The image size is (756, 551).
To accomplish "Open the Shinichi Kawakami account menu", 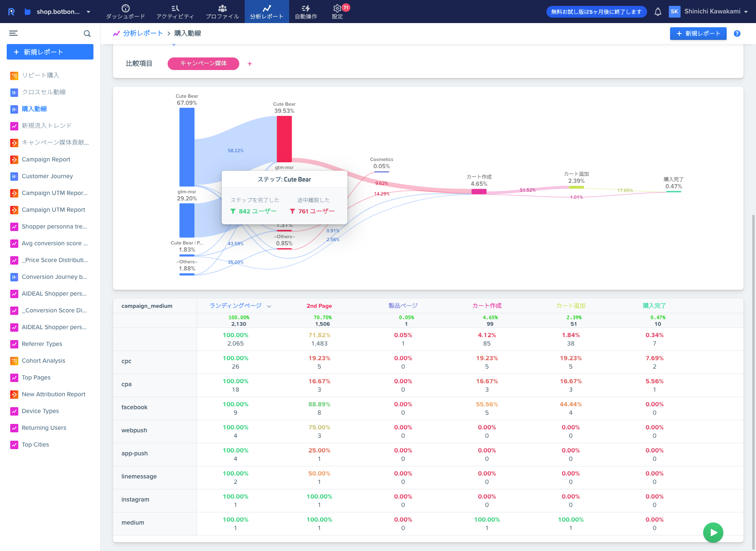I will point(716,11).
